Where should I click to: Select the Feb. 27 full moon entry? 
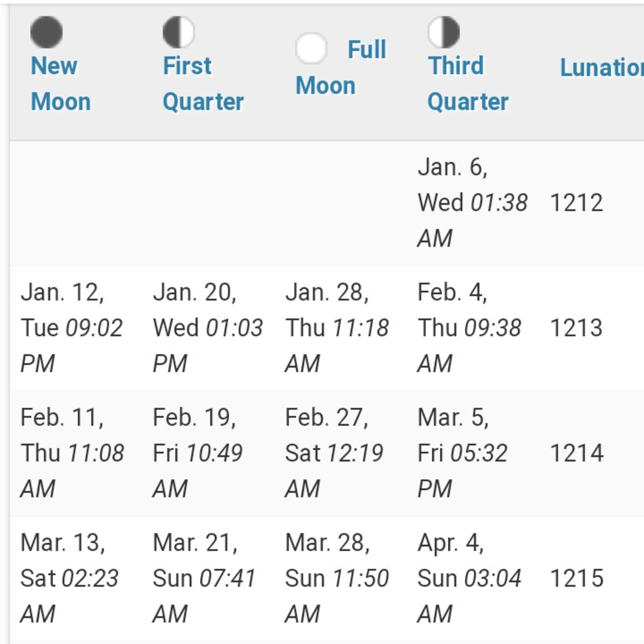coord(334,453)
